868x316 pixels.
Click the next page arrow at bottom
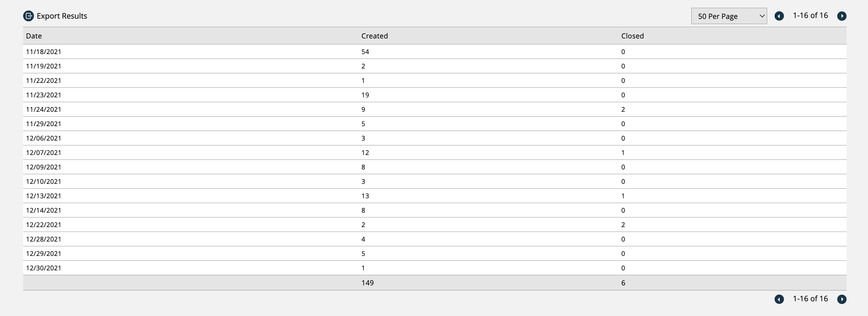coord(842,299)
